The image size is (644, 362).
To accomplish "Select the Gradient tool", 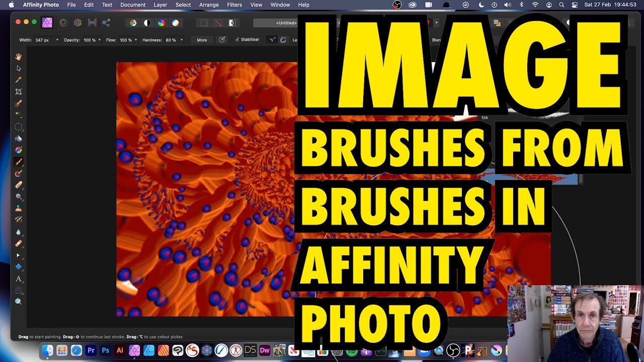I will [19, 150].
